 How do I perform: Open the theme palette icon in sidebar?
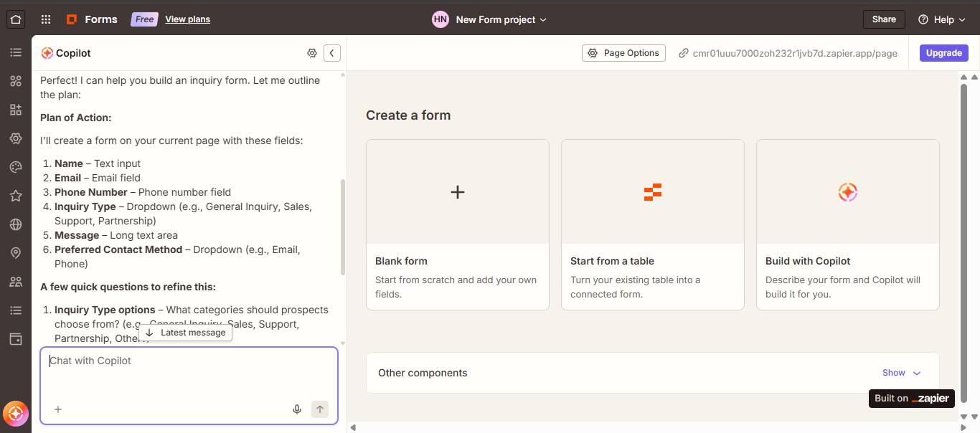pos(16,167)
